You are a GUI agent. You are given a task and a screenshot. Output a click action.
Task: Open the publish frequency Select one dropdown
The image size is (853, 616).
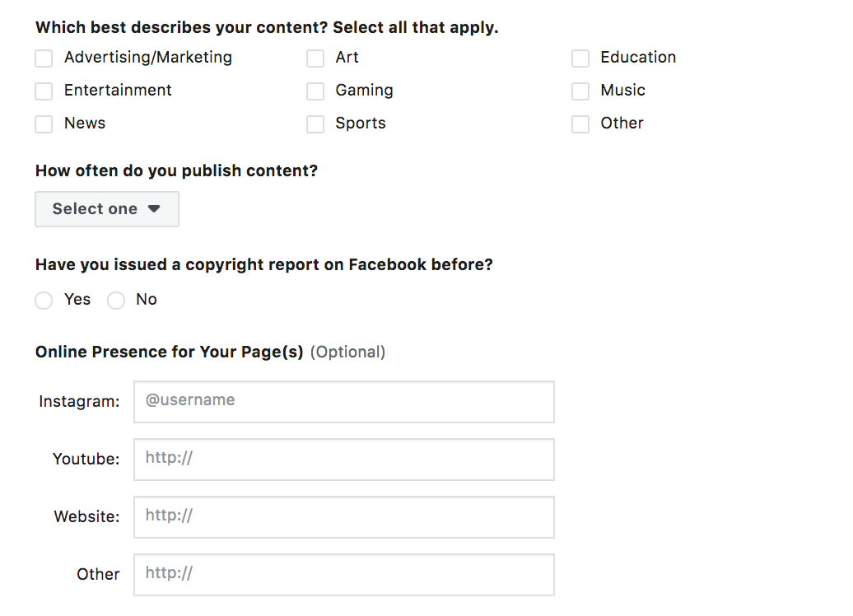click(x=107, y=209)
